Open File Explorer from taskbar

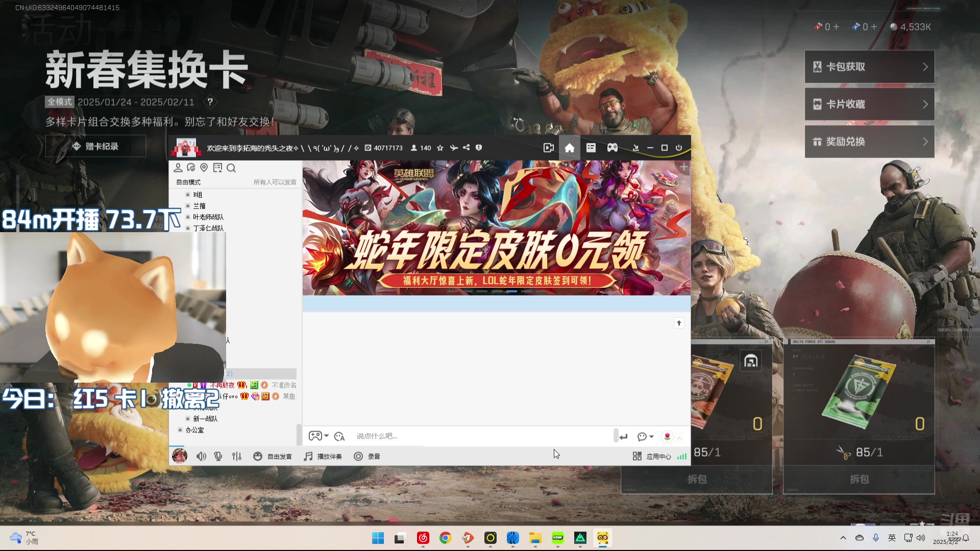pyautogui.click(x=535, y=538)
